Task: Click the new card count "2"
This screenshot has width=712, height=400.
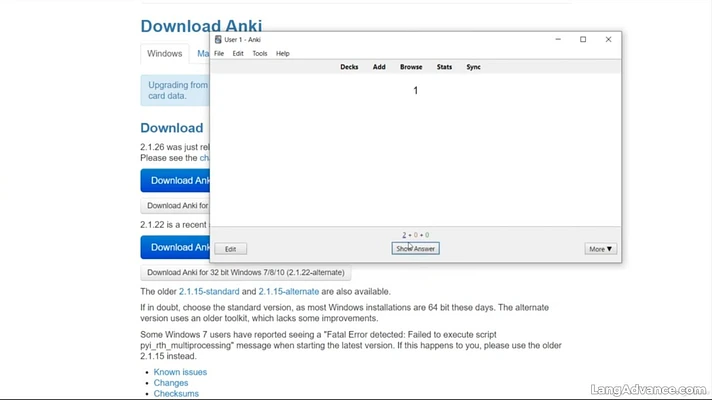Action: click(x=404, y=235)
